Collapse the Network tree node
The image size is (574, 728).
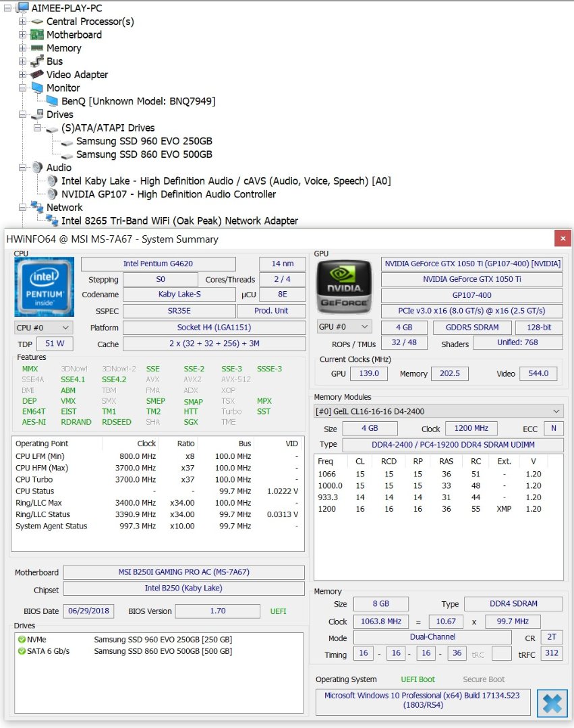pyautogui.click(x=22, y=208)
